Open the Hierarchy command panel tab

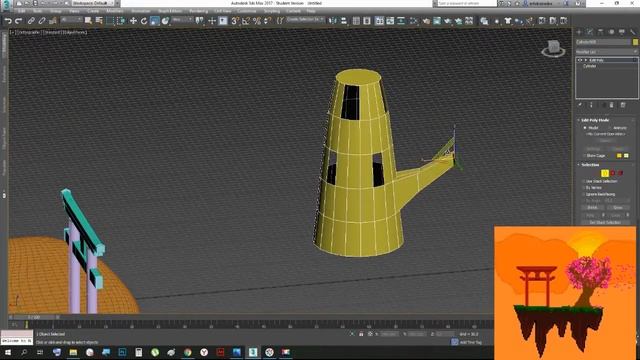click(600, 32)
